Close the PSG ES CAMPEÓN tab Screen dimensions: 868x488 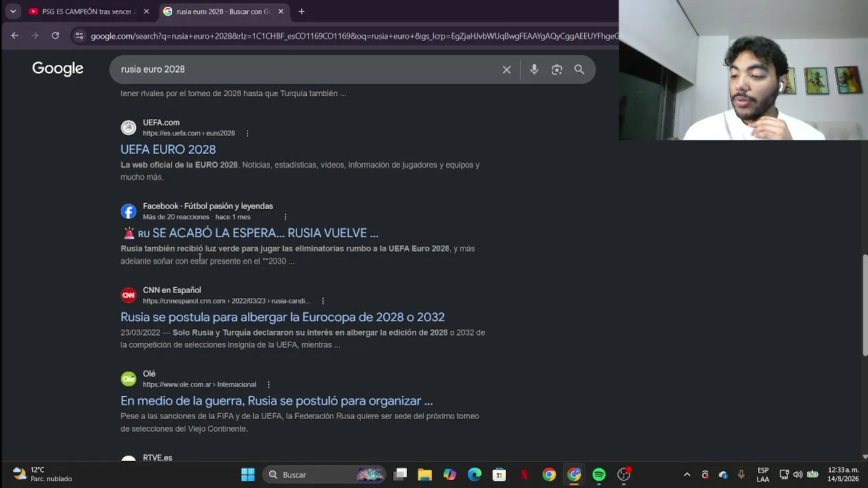(x=146, y=12)
